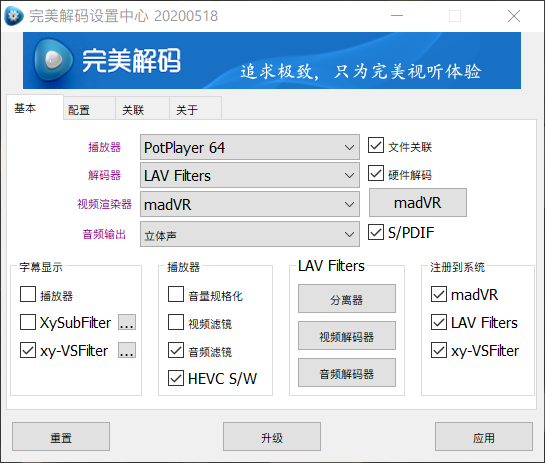Uncheck madVR under 注册到系统
545x463 pixels.
pyautogui.click(x=439, y=294)
